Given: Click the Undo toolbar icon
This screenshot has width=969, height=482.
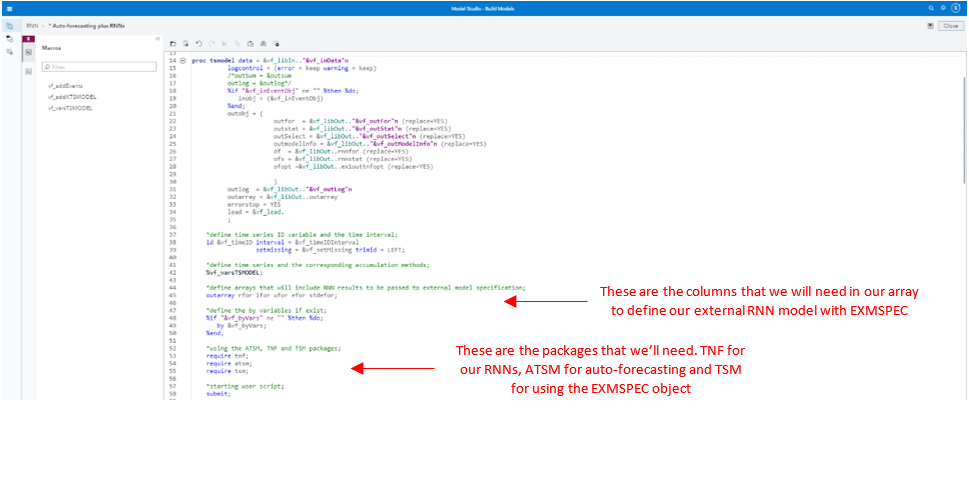Looking at the screenshot, I should 199,44.
